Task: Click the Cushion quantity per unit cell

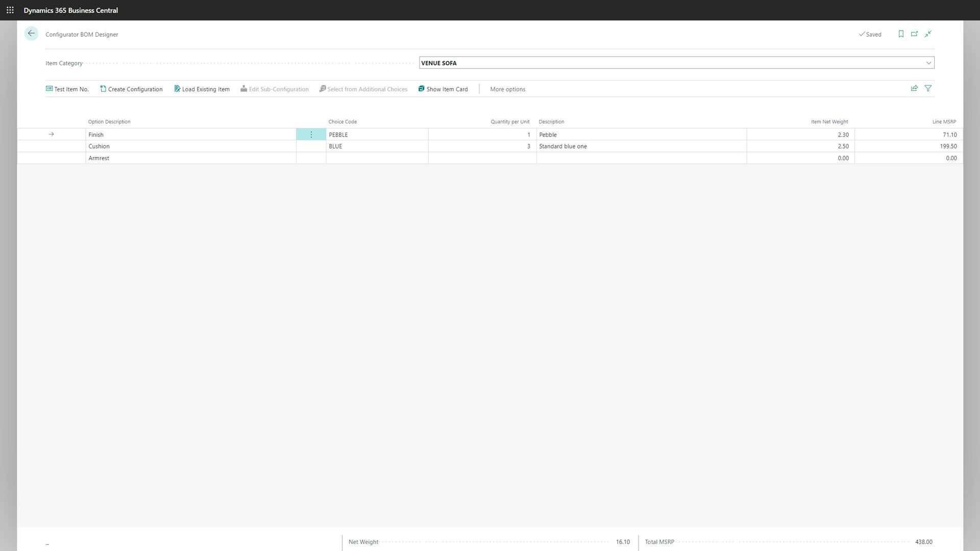Action: pos(482,146)
